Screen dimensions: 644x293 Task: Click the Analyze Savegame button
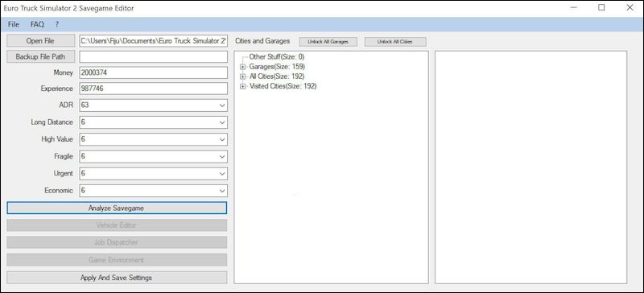(117, 208)
